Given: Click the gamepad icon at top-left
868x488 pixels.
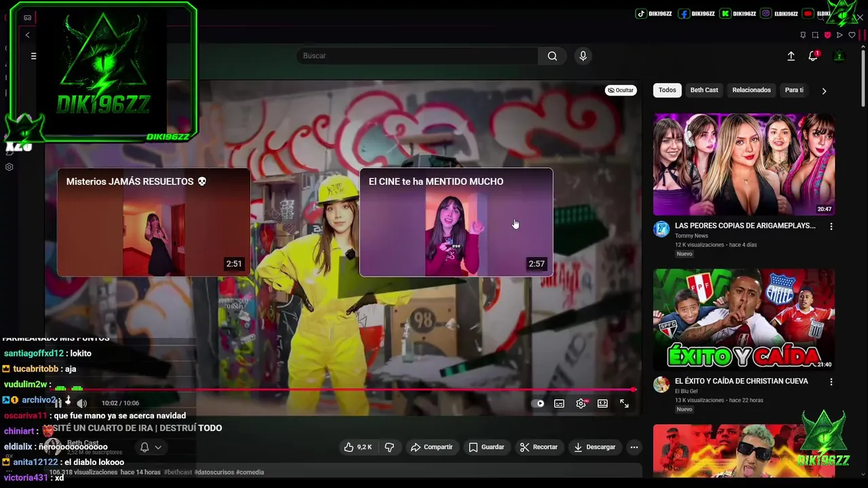Looking at the screenshot, I should pyautogui.click(x=27, y=18).
